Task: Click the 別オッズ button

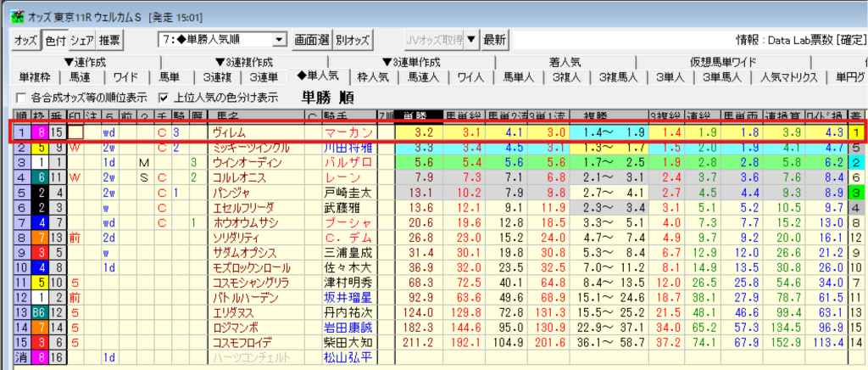Action: click(x=353, y=40)
